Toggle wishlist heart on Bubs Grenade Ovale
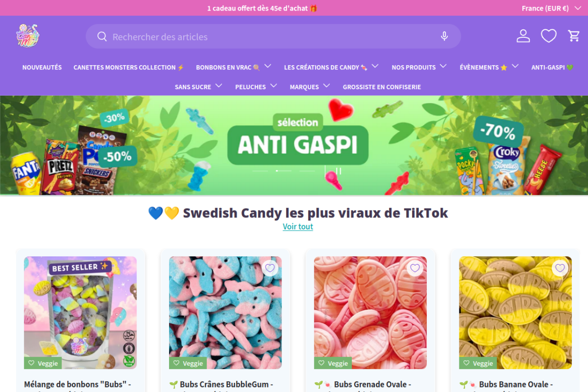 coord(415,268)
